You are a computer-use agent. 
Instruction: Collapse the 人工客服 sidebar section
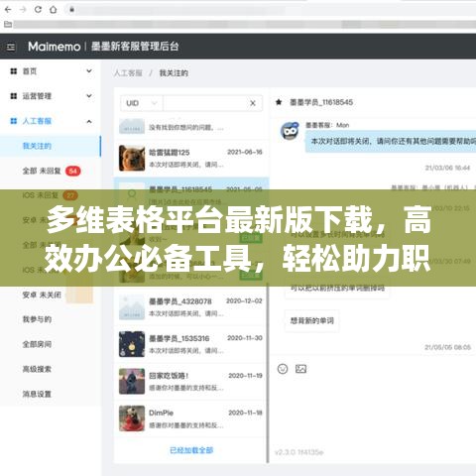(x=51, y=121)
